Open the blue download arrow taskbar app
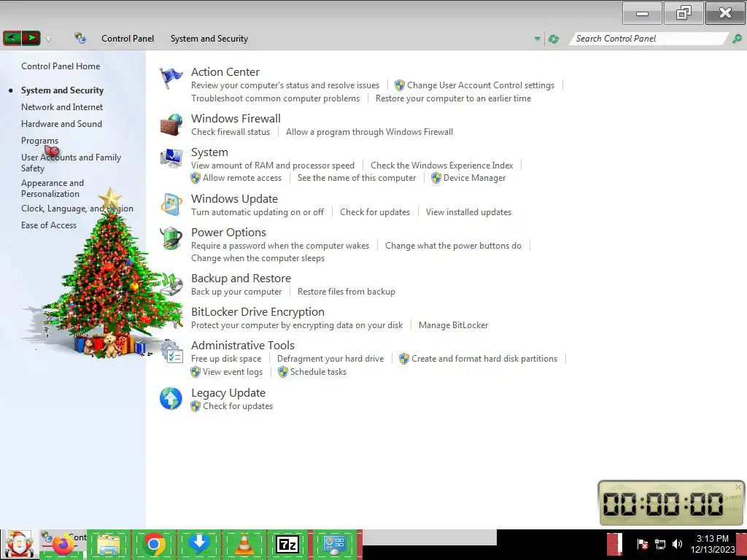The image size is (747, 560). (x=199, y=544)
